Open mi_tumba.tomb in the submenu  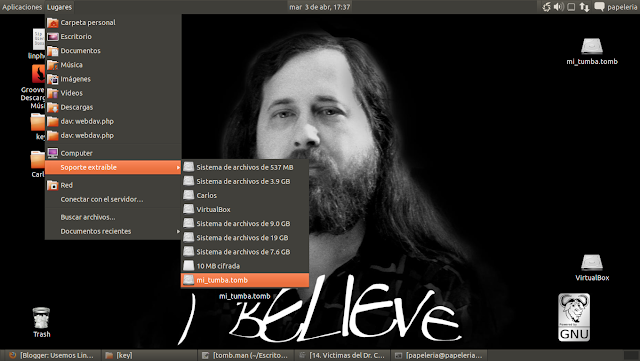pyautogui.click(x=245, y=280)
